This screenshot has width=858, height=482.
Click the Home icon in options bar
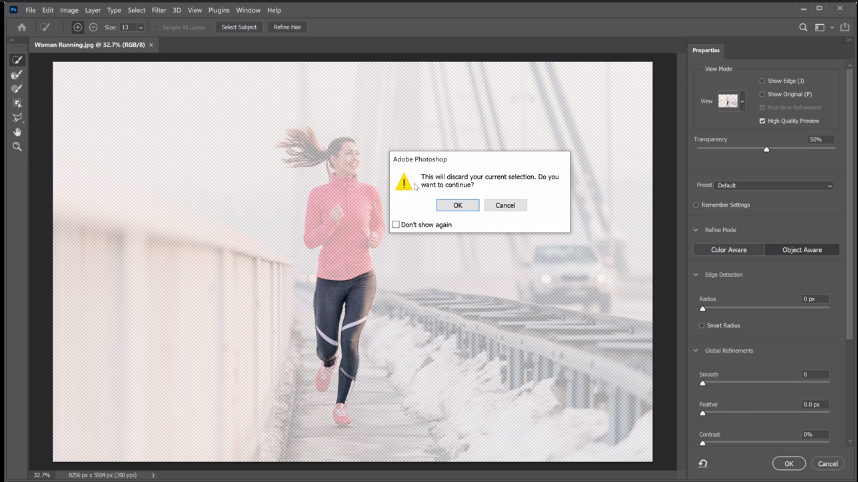(21, 27)
